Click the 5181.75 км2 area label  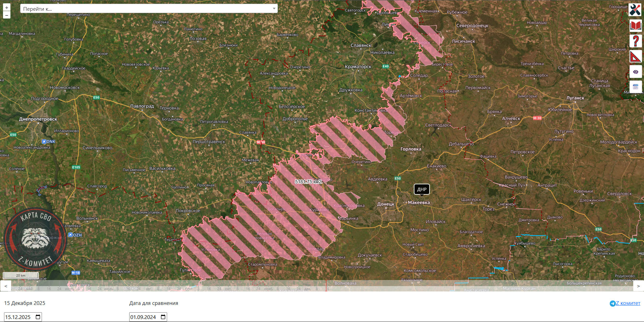[x=308, y=182]
